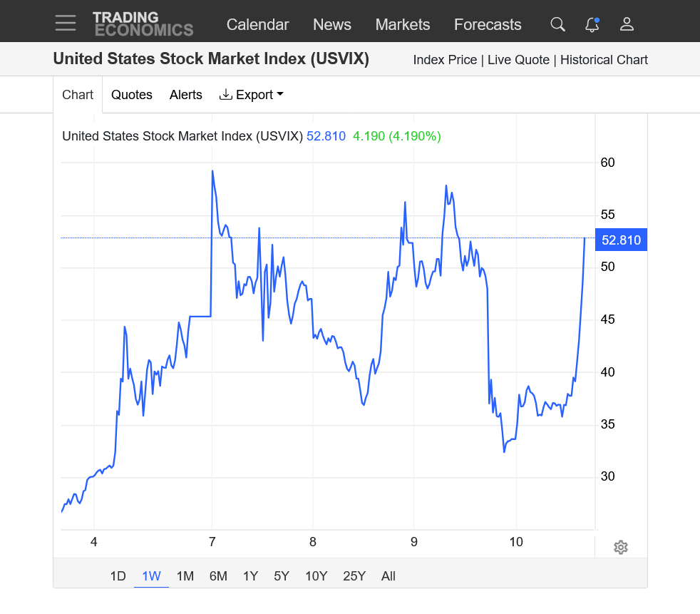Click the Trading Economics logo
The width and height of the screenshot is (700, 614).
tap(143, 24)
